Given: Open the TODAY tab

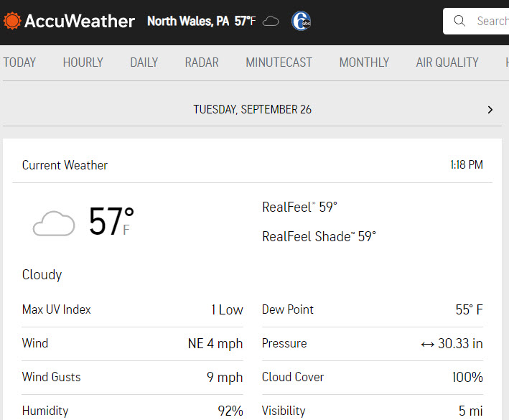Looking at the screenshot, I should [19, 62].
